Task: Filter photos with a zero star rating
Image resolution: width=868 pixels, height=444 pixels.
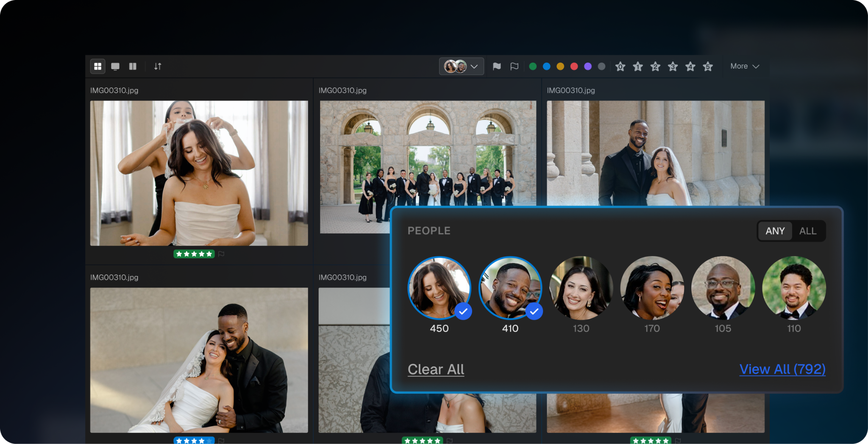Action: coord(620,66)
